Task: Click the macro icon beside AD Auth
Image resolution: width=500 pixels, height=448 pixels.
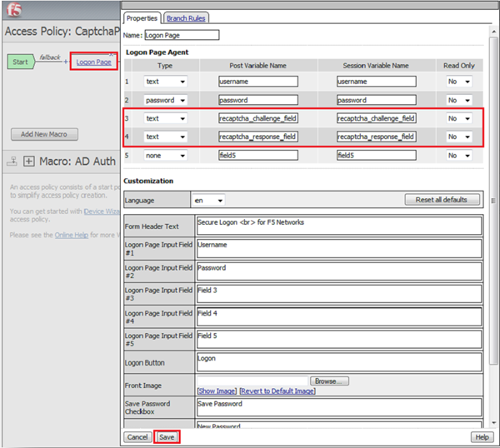Action: 12,161
